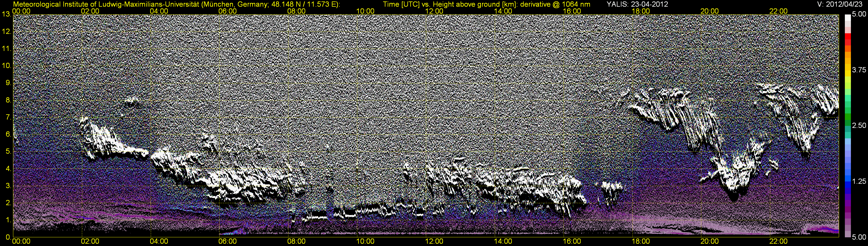
Task: Click the 12:00 label on the top time axis
Action: pos(434,11)
